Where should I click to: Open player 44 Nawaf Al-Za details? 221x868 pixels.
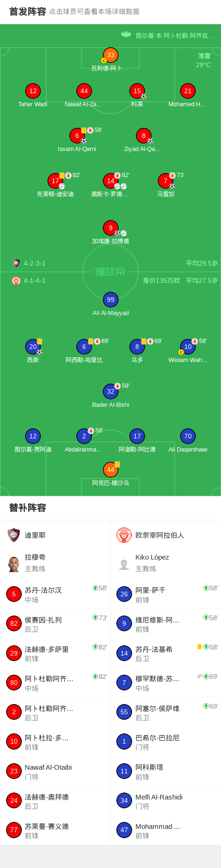84,91
